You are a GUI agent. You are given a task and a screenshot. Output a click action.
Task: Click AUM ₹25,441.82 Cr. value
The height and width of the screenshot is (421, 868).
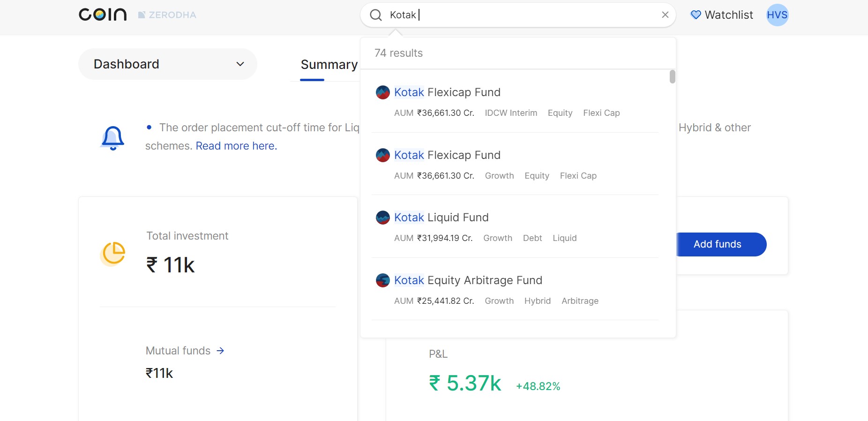[x=434, y=301]
